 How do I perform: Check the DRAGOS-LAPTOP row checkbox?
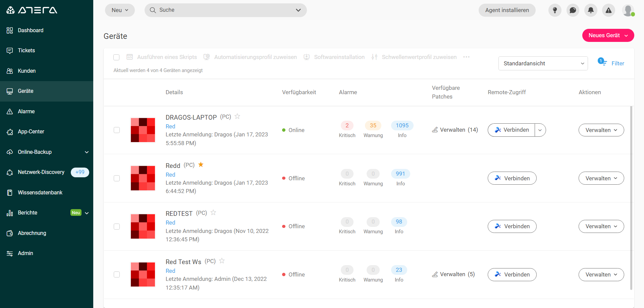117,130
